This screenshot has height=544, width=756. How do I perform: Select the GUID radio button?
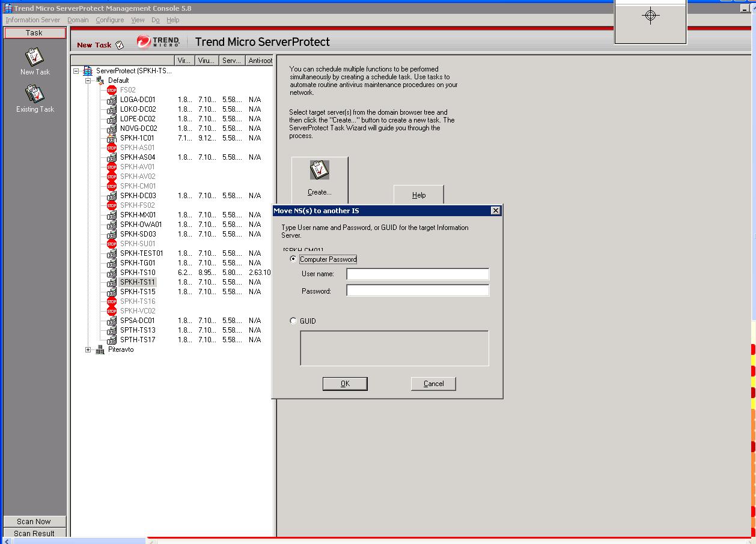(x=293, y=321)
